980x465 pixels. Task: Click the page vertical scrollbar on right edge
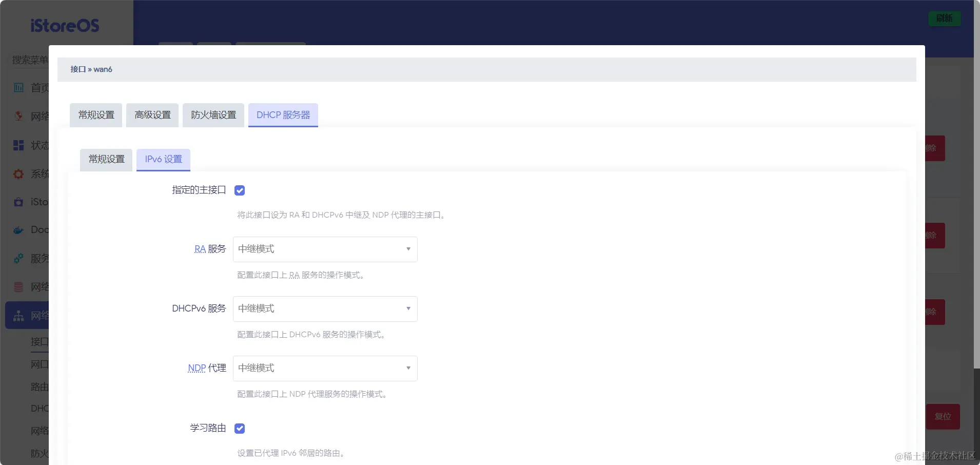click(x=977, y=185)
